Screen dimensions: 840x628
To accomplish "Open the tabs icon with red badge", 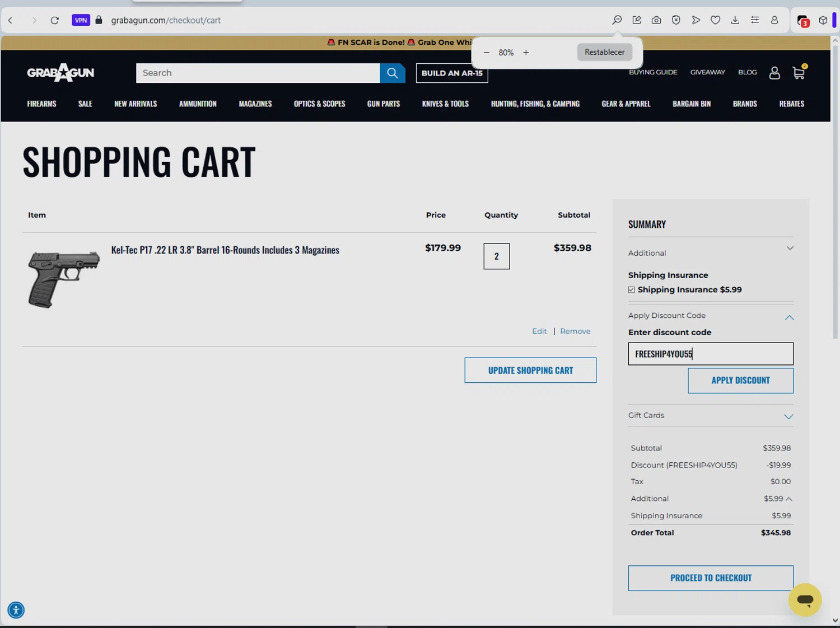I will [x=803, y=21].
